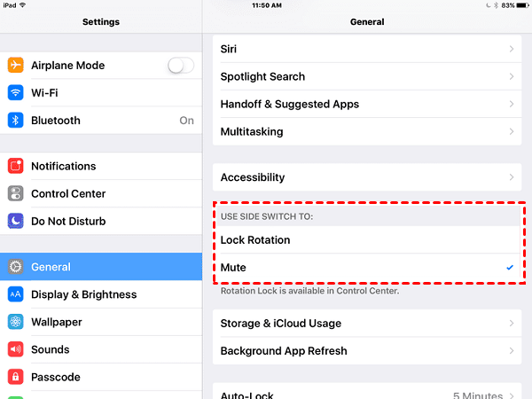Open Siri settings via its chevron
The height and width of the screenshot is (399, 532).
(512, 49)
